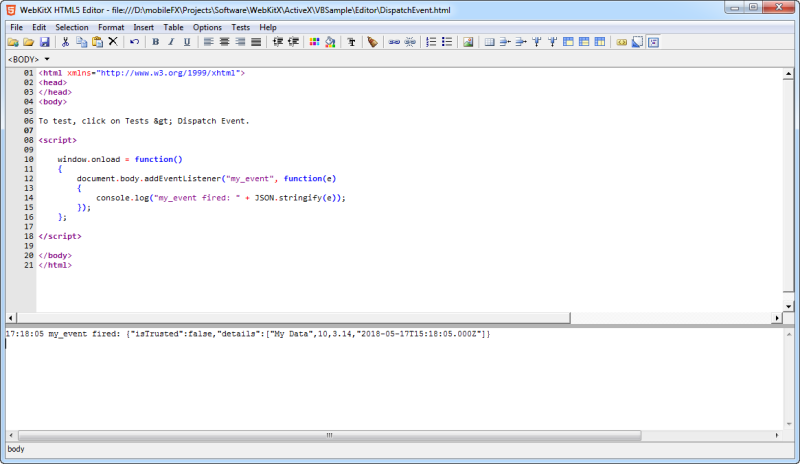Align text right
The image size is (800, 464).
(x=240, y=42)
